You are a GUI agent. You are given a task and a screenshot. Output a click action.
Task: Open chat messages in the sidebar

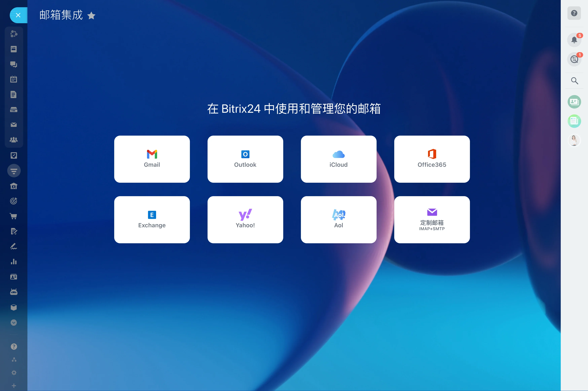pyautogui.click(x=14, y=64)
